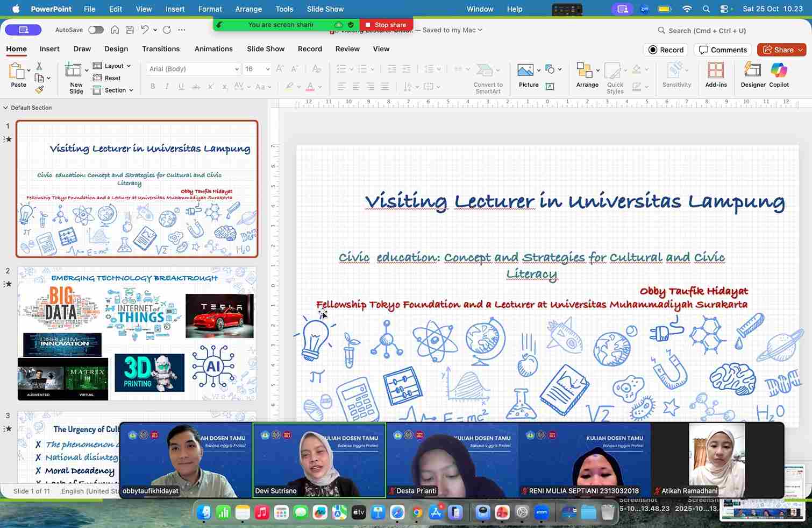Open Zoom app in the Dock
812x528 pixels.
(x=542, y=512)
